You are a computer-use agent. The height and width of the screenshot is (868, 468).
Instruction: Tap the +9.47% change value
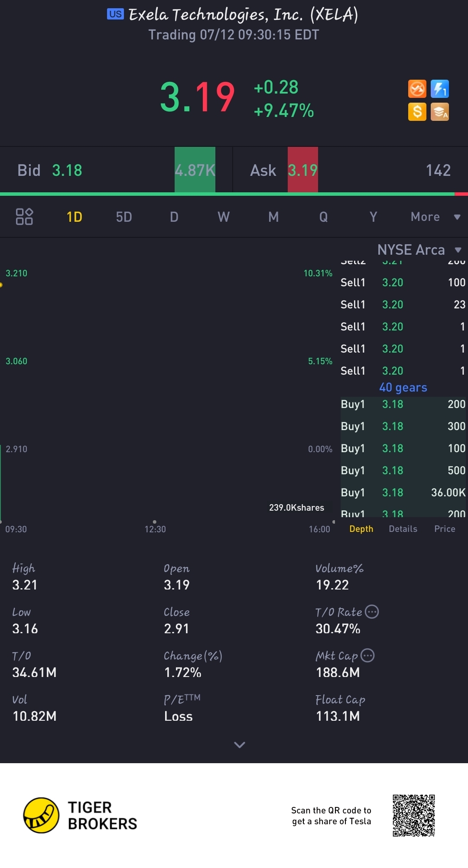(x=284, y=111)
